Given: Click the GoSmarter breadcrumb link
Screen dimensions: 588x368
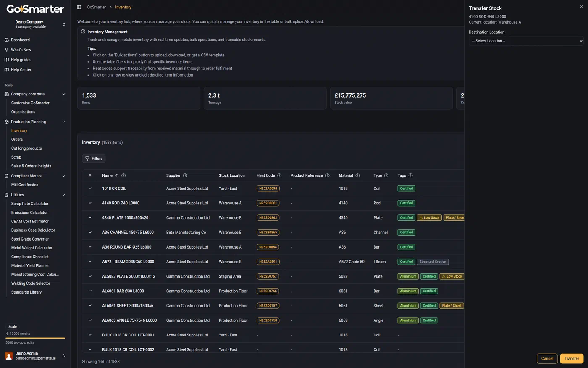Looking at the screenshot, I should click(97, 7).
